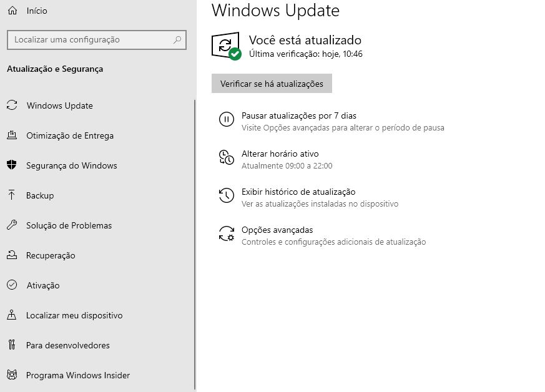The width and height of the screenshot is (545, 392).
Task: Open Otimização de Entrega section
Action: point(70,135)
